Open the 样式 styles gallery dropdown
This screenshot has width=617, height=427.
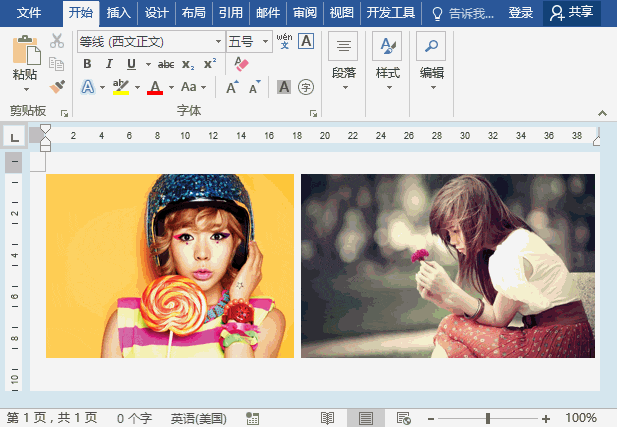pos(387,60)
